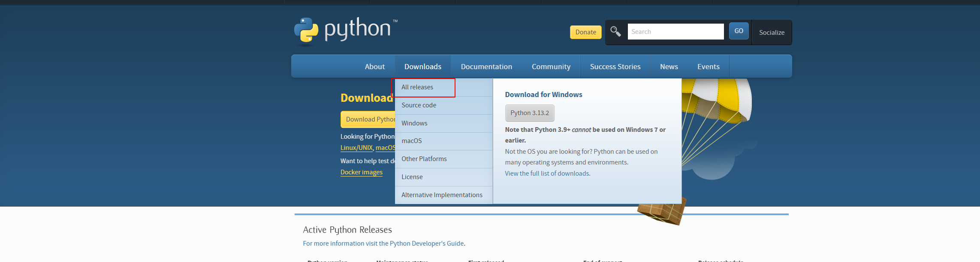
Task: Open the Community menu
Action: [x=551, y=67]
